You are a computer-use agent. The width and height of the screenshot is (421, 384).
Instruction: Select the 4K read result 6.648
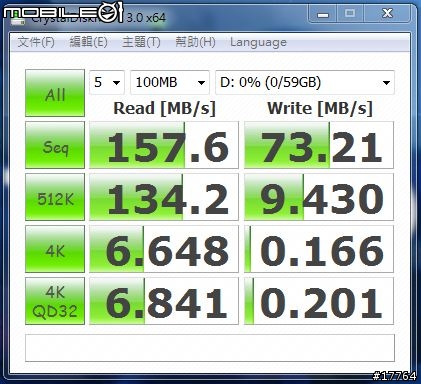[164, 249]
